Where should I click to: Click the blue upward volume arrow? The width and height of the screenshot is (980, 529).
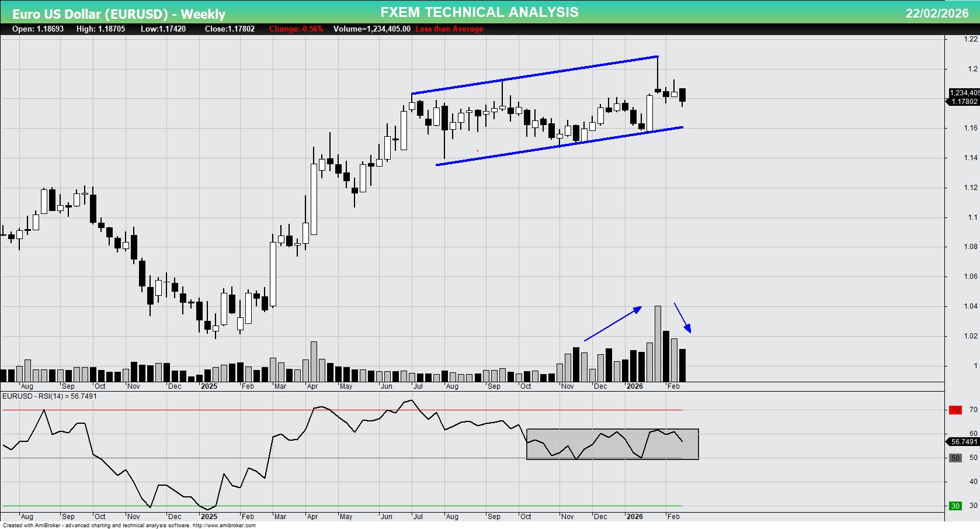pos(613,324)
